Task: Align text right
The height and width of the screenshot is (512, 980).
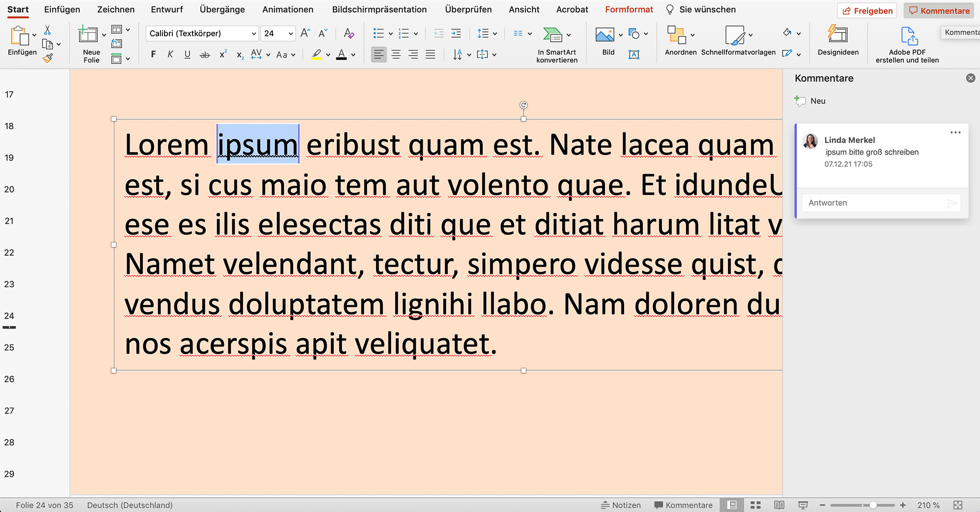Action: tap(413, 54)
